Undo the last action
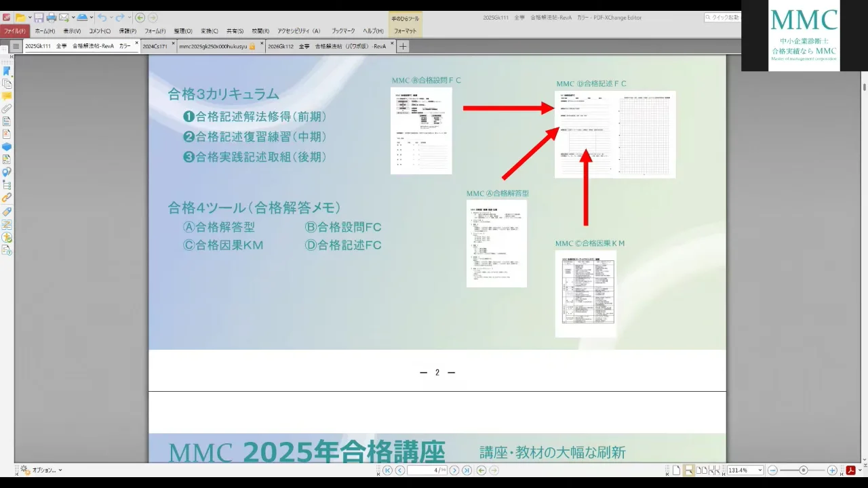This screenshot has width=868, height=488. (102, 18)
